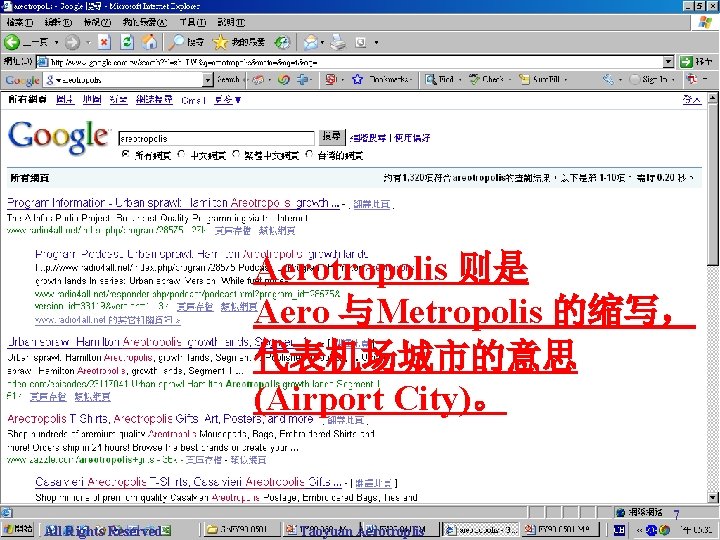This screenshot has width=720, height=540.
Task: Click Google Toolbar AutoFill icon
Action: pyautogui.click(x=524, y=79)
